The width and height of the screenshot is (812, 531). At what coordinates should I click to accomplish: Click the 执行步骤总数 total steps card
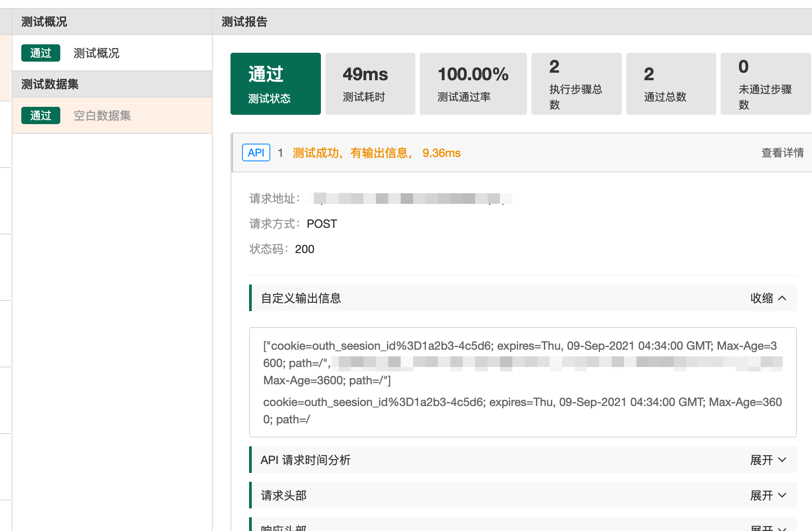click(576, 84)
